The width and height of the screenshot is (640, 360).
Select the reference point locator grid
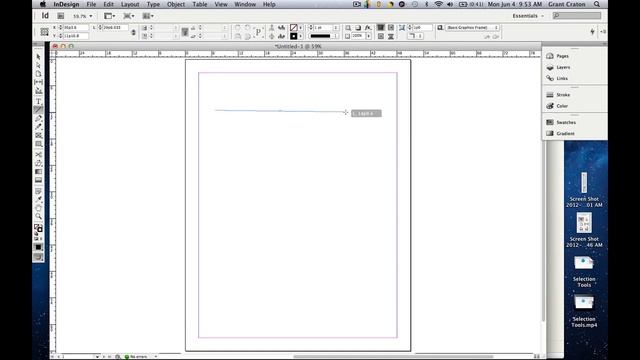click(x=44, y=32)
